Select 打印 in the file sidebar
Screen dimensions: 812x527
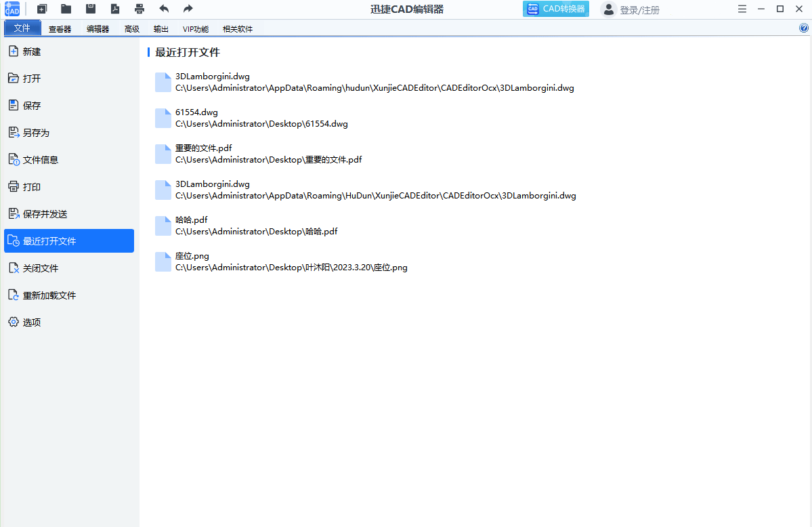[x=69, y=186]
